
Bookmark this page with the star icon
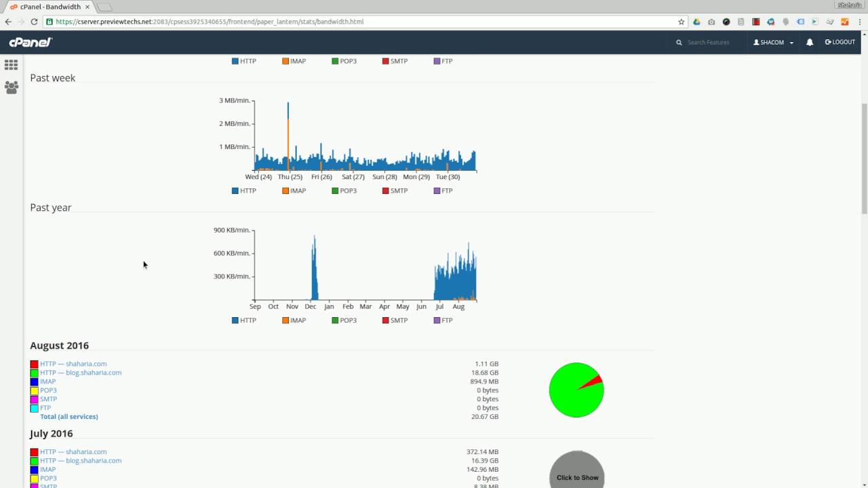click(682, 22)
